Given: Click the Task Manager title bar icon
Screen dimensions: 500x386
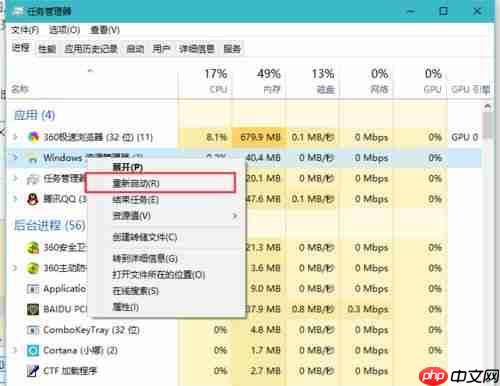Looking at the screenshot, I should click(x=18, y=11).
